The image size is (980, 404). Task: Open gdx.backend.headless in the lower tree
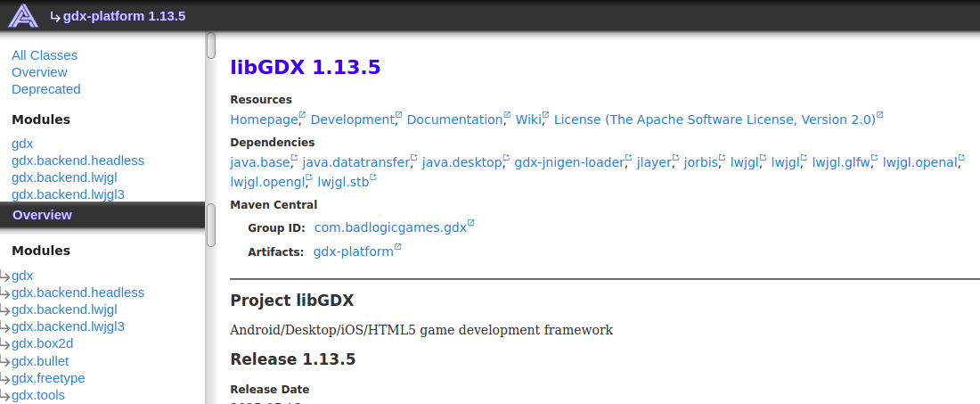point(78,293)
